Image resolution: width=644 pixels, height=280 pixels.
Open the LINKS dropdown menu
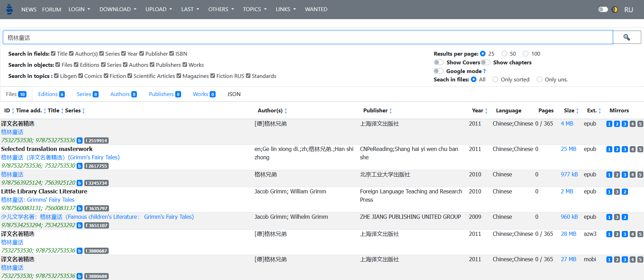286,9
